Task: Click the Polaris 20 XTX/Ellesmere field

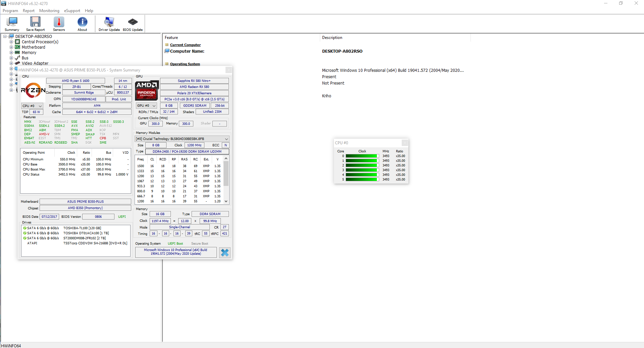Action: coord(194,93)
